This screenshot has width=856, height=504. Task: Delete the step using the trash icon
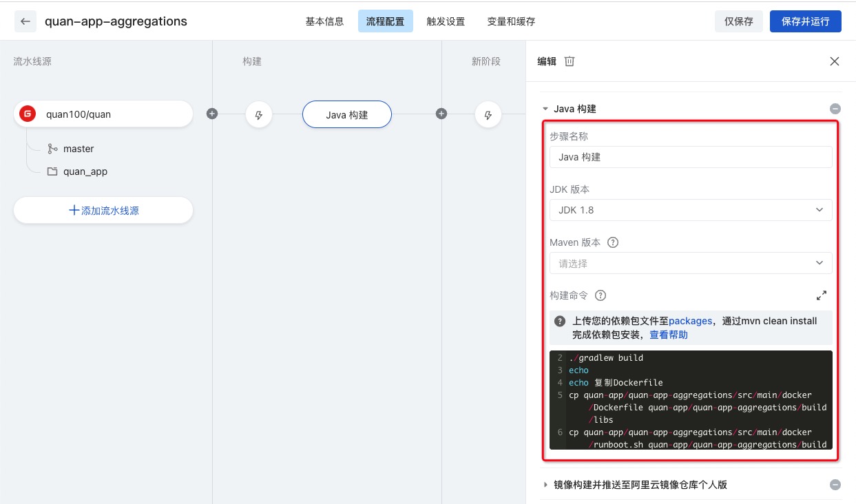(x=570, y=61)
